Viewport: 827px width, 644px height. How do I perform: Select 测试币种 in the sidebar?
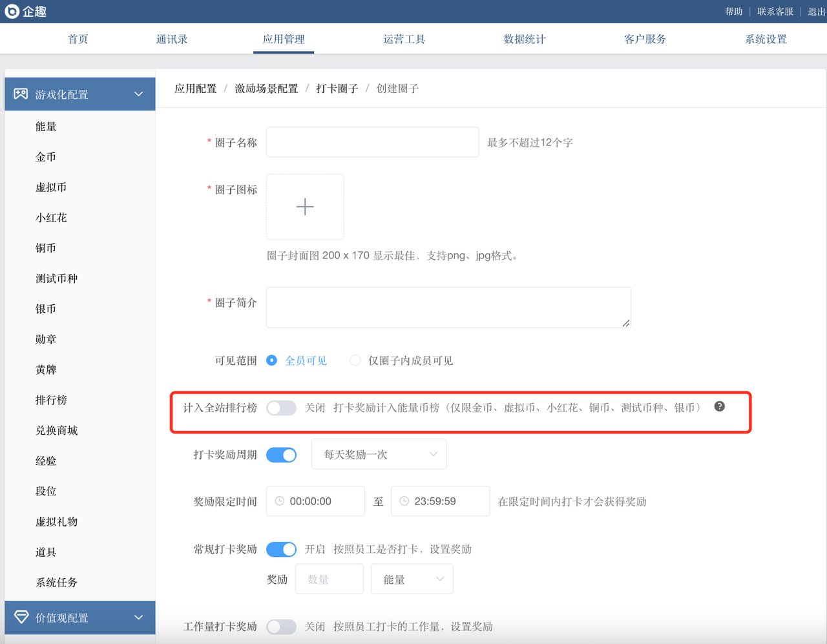(57, 278)
